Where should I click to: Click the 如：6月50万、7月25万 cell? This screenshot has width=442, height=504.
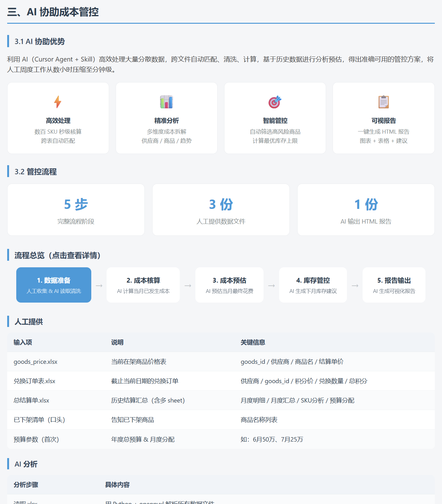pyautogui.click(x=272, y=439)
